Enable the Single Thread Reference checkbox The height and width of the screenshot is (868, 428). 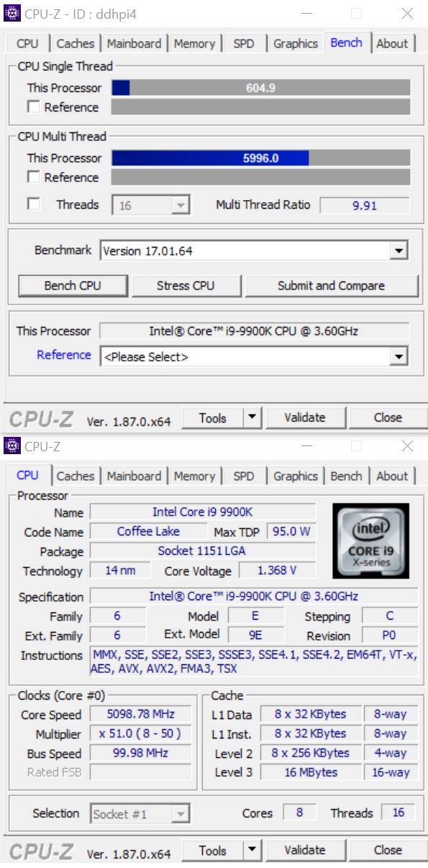pos(33,107)
